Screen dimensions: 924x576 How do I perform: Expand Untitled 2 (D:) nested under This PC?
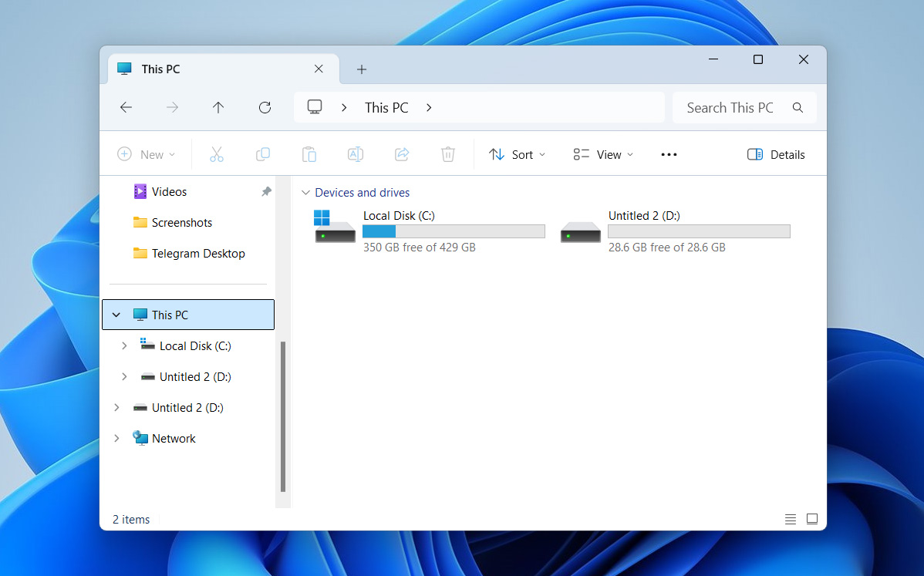tap(124, 376)
